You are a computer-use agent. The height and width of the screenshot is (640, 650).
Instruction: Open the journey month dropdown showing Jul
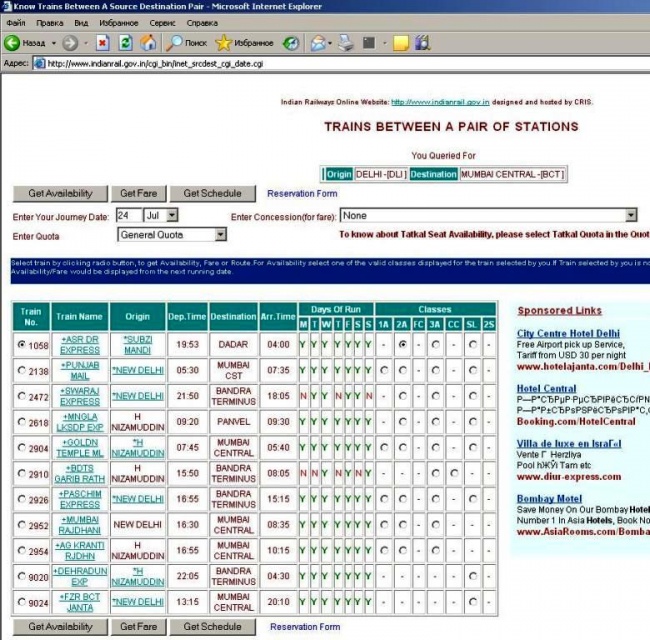click(x=160, y=215)
